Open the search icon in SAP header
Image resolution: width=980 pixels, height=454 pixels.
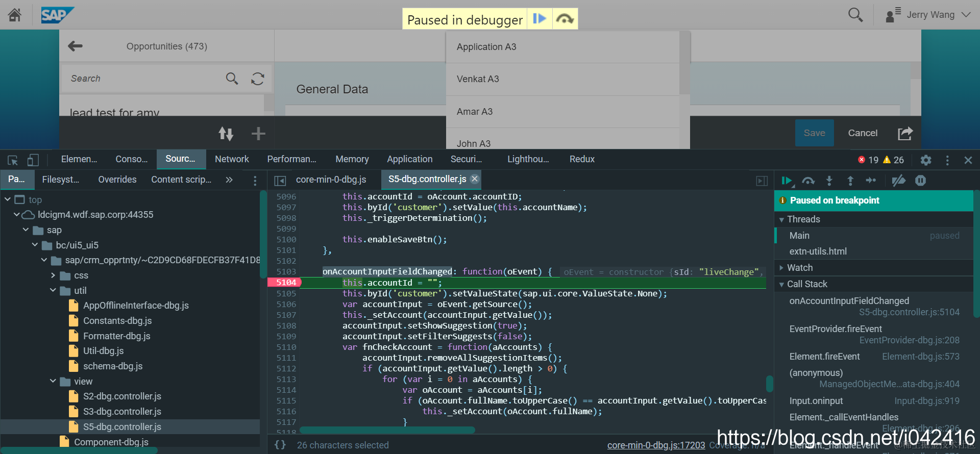(855, 15)
